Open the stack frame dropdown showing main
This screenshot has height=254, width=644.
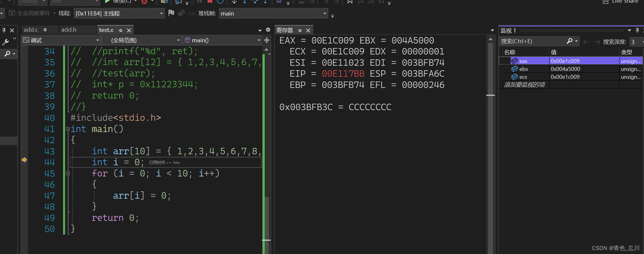pos(273,13)
